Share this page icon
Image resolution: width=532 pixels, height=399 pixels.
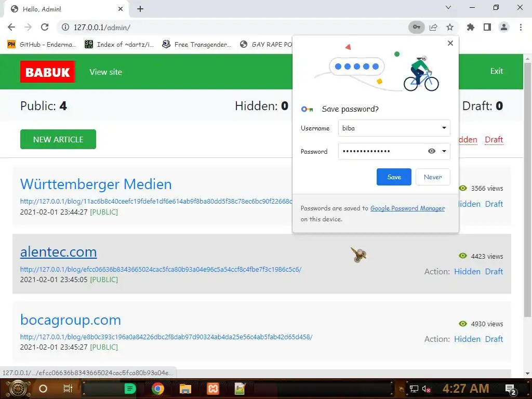[x=433, y=27]
